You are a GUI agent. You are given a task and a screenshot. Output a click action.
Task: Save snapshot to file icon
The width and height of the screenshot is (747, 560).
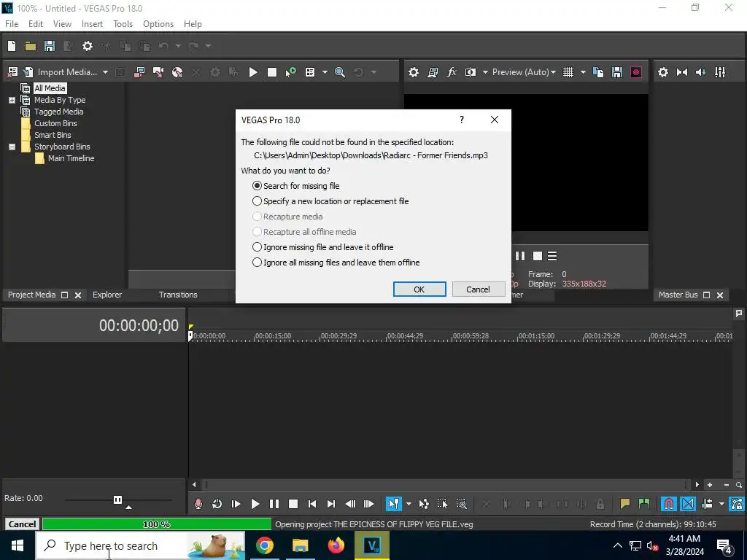pyautogui.click(x=617, y=72)
